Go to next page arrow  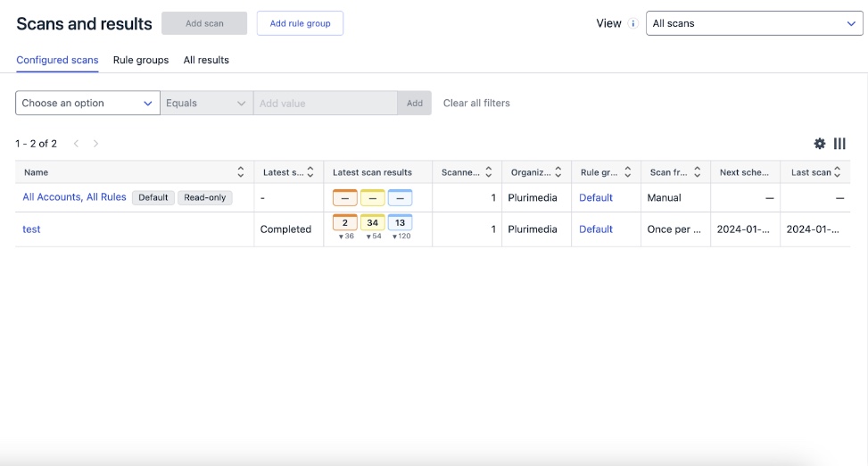coord(95,144)
